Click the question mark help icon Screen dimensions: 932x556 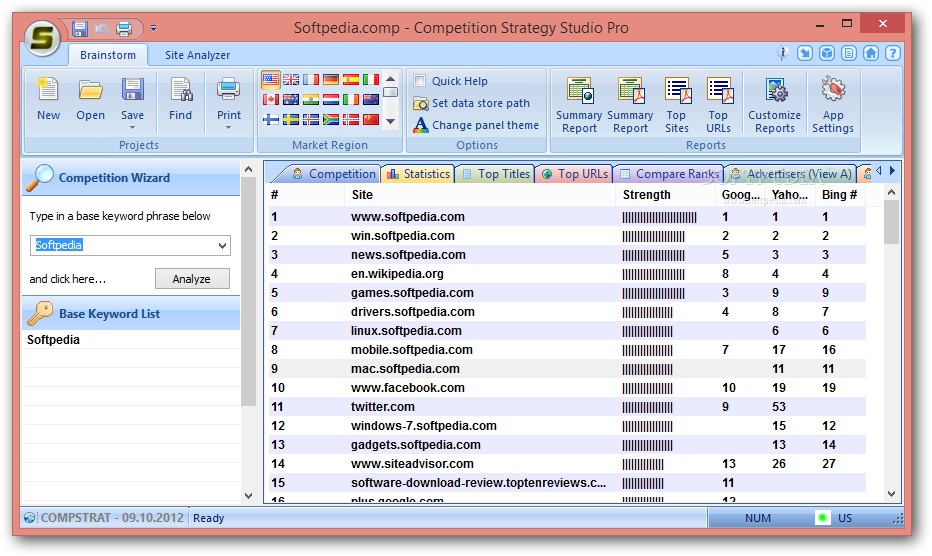tap(892, 53)
